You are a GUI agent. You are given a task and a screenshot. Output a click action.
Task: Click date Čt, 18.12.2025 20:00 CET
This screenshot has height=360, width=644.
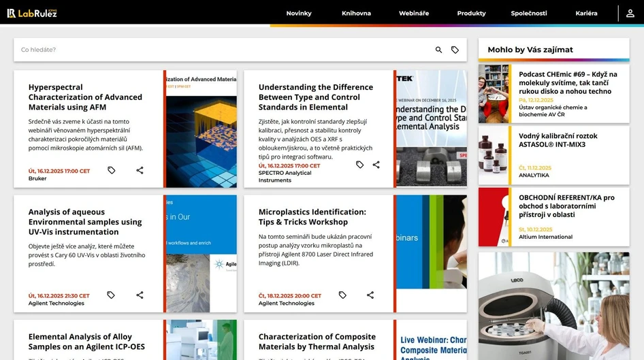click(289, 295)
